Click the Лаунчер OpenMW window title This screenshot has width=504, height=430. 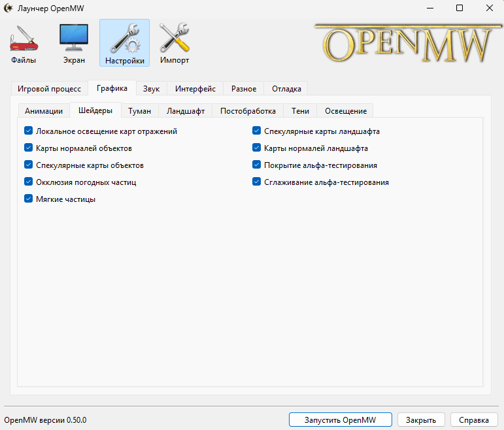pyautogui.click(x=51, y=8)
